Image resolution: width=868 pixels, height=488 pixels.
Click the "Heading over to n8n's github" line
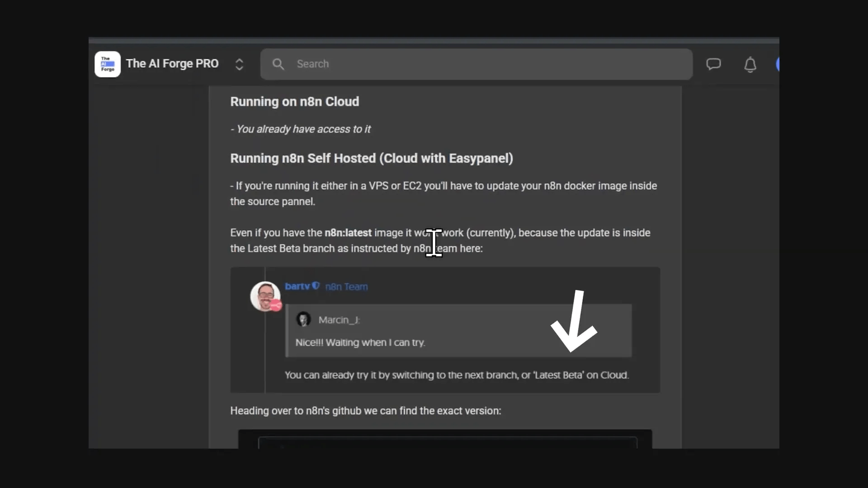366,411
